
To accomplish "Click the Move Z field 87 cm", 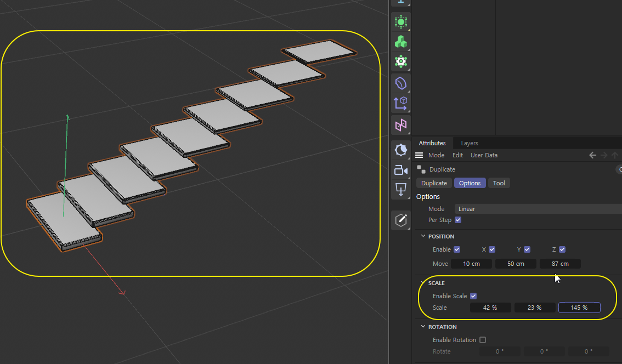I will (560, 264).
